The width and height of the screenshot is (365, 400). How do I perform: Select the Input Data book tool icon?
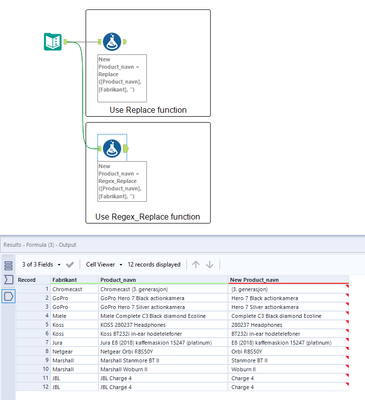[x=53, y=42]
